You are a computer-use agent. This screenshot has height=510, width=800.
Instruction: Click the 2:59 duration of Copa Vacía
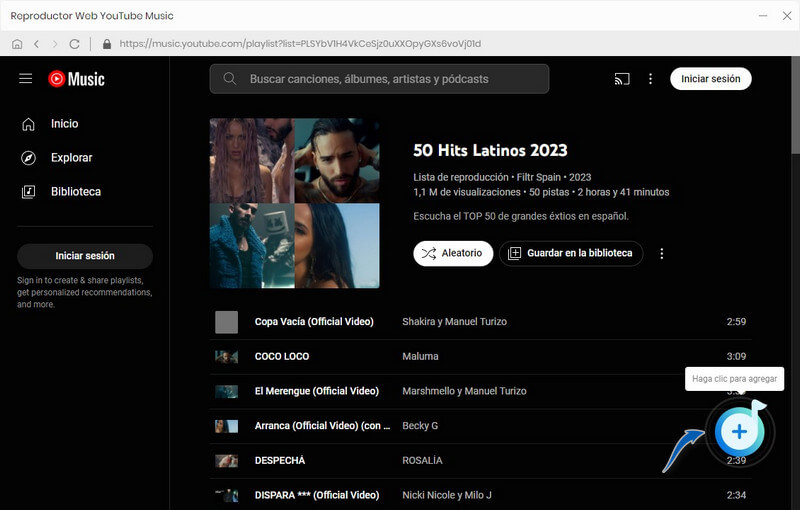736,322
